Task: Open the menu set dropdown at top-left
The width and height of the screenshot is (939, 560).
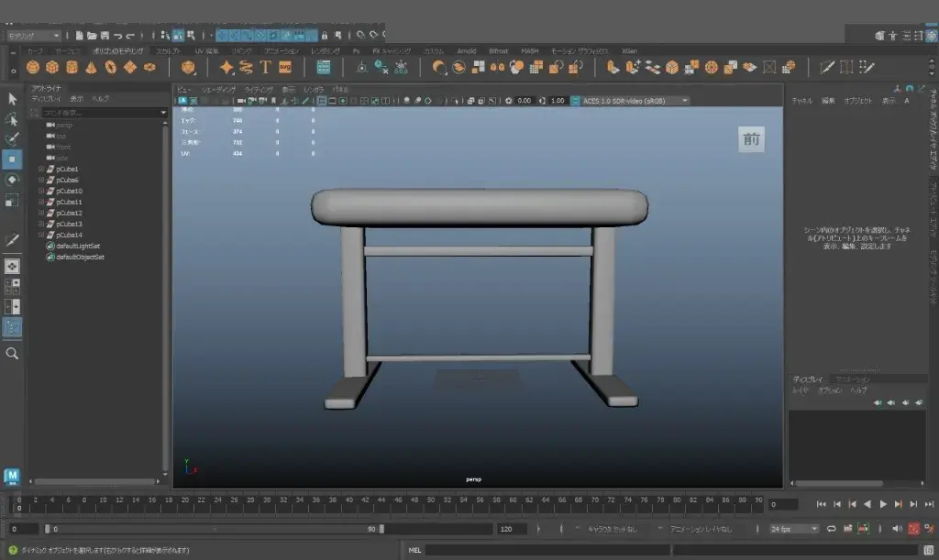Action: pos(34,36)
